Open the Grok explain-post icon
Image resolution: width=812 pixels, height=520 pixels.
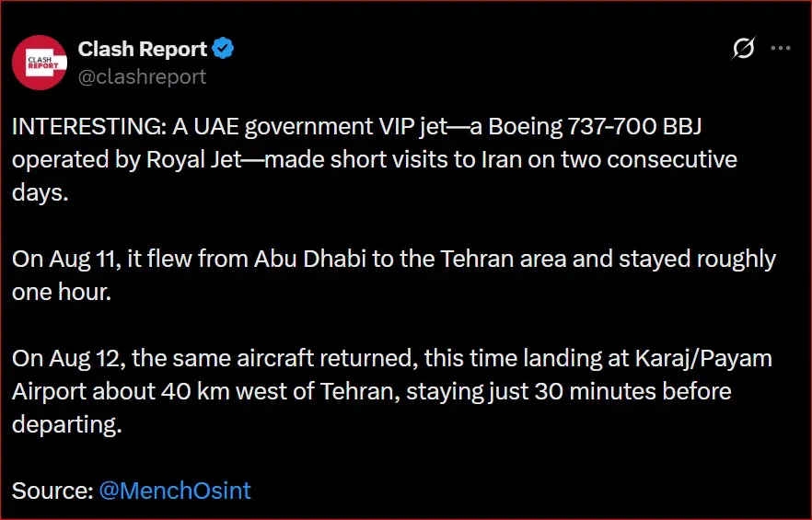tap(743, 48)
